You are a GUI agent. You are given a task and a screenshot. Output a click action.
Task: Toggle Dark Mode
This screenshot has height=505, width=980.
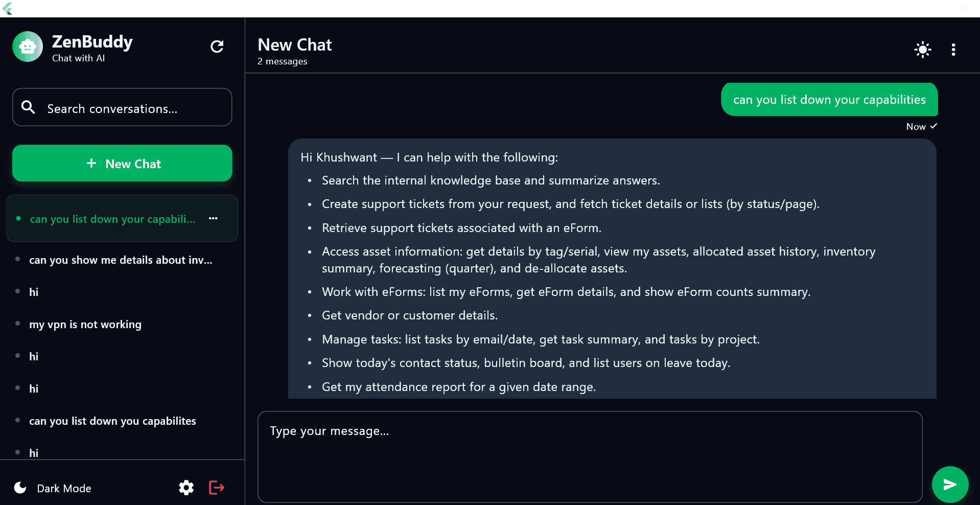63,488
